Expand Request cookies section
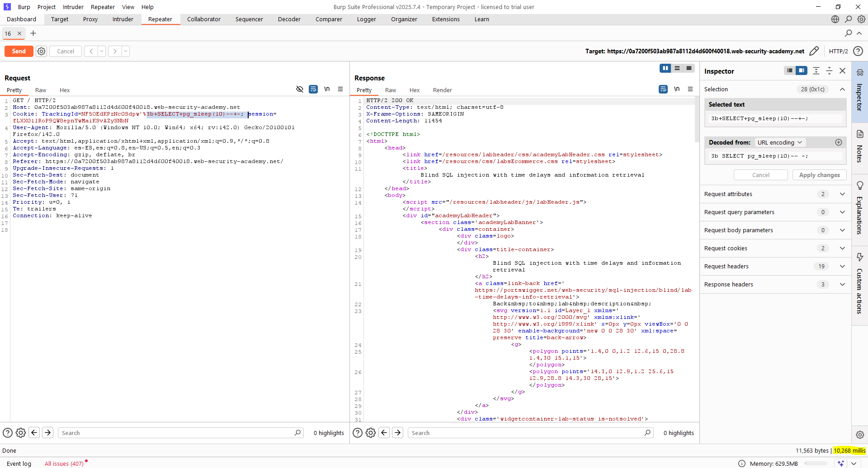 coord(842,248)
